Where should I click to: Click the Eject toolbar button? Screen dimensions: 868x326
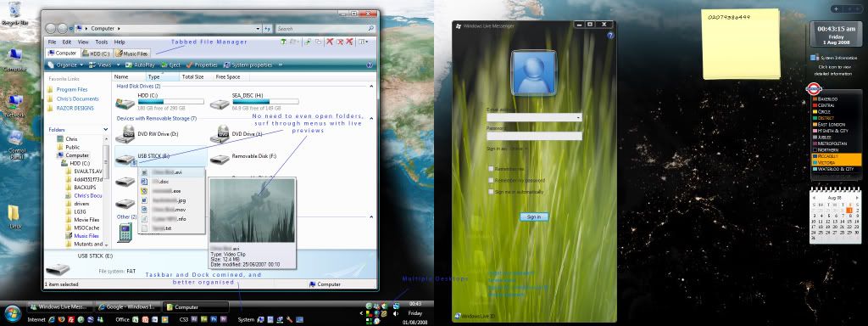pos(170,65)
